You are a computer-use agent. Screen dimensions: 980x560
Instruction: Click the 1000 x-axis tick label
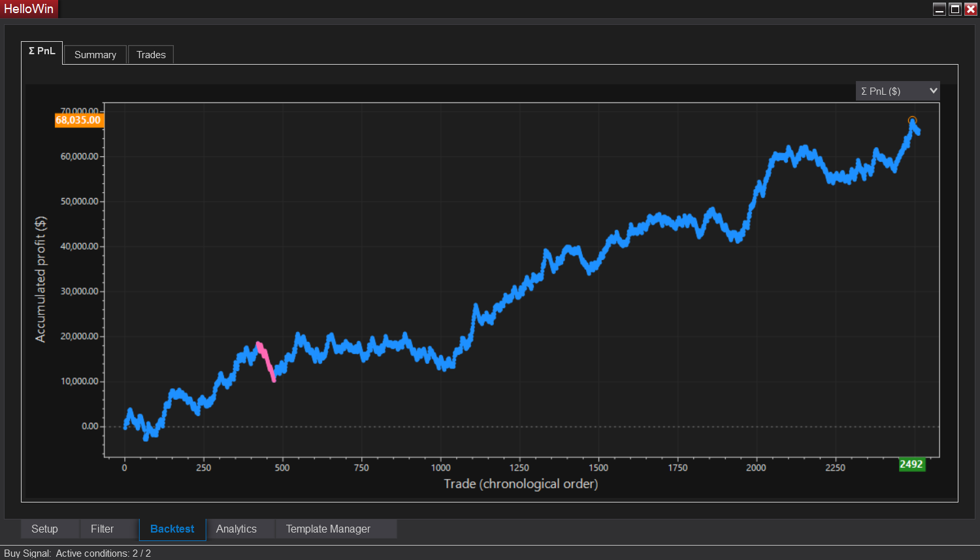tap(440, 468)
